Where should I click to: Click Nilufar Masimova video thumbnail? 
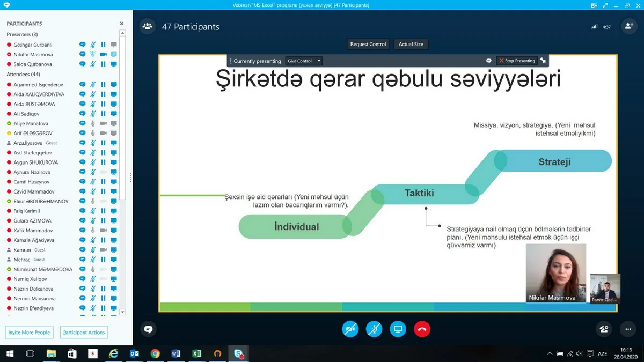[x=556, y=273]
